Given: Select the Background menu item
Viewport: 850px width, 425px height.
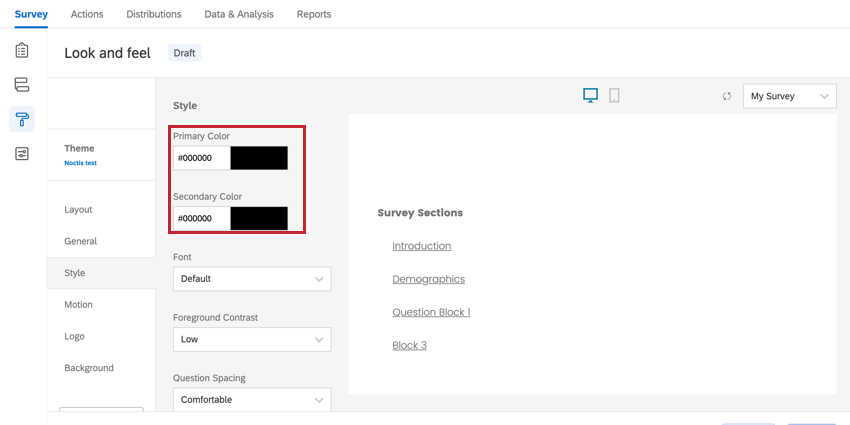Looking at the screenshot, I should 89,368.
